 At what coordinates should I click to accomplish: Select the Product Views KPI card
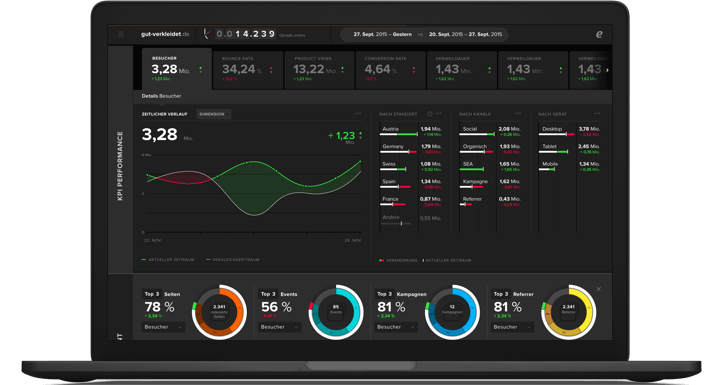(x=319, y=70)
